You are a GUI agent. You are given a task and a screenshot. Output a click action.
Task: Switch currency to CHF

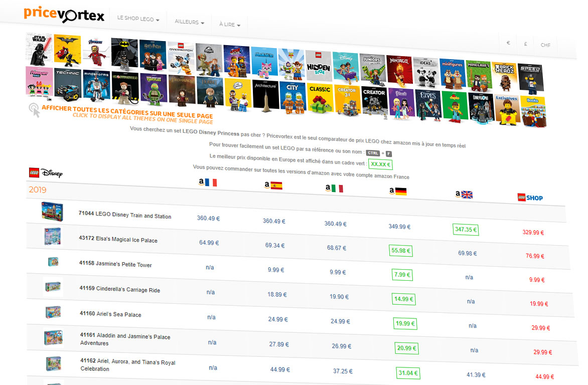545,45
